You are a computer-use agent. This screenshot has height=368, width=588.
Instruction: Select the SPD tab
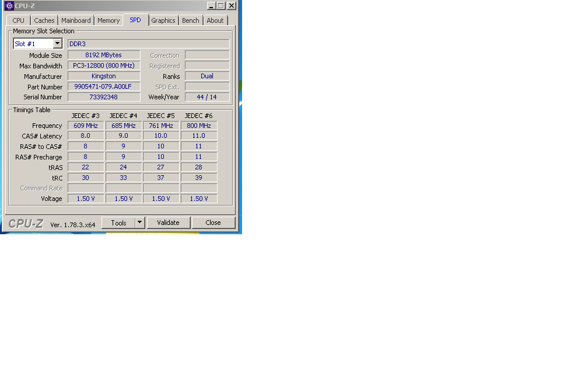point(135,20)
